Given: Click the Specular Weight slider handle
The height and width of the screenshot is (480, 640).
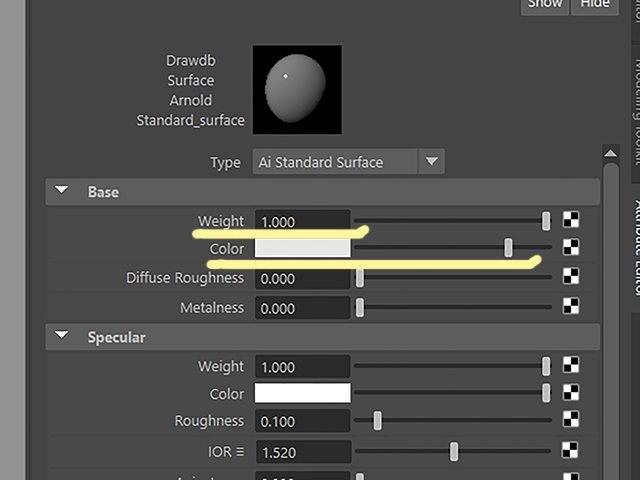Looking at the screenshot, I should [546, 366].
